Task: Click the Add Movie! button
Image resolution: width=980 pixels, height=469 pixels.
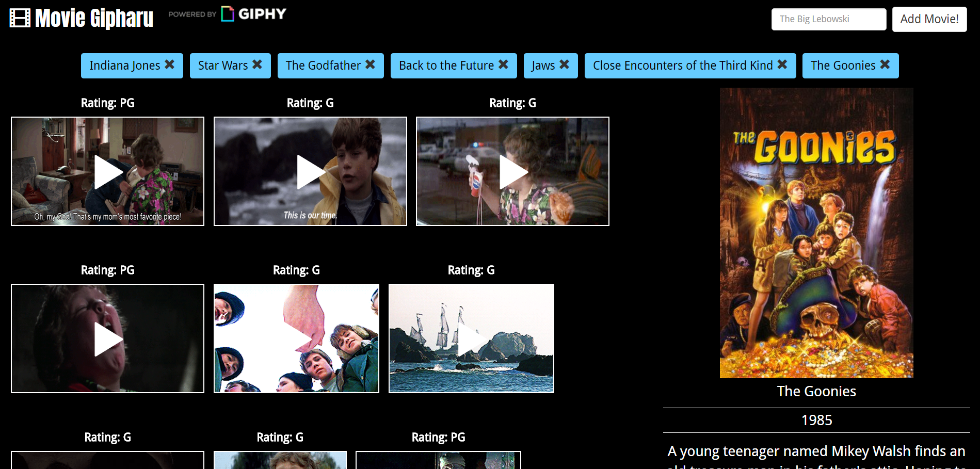Action: tap(929, 19)
